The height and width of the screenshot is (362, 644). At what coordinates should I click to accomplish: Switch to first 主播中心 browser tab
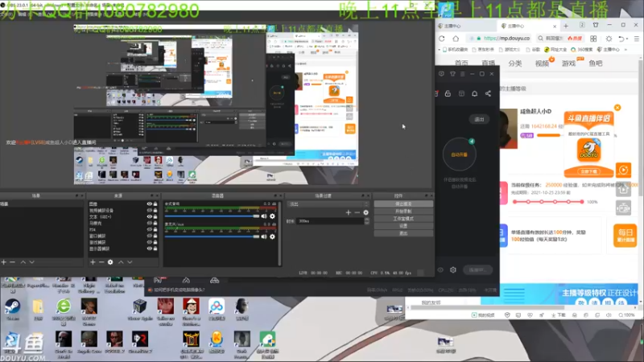[x=464, y=26]
